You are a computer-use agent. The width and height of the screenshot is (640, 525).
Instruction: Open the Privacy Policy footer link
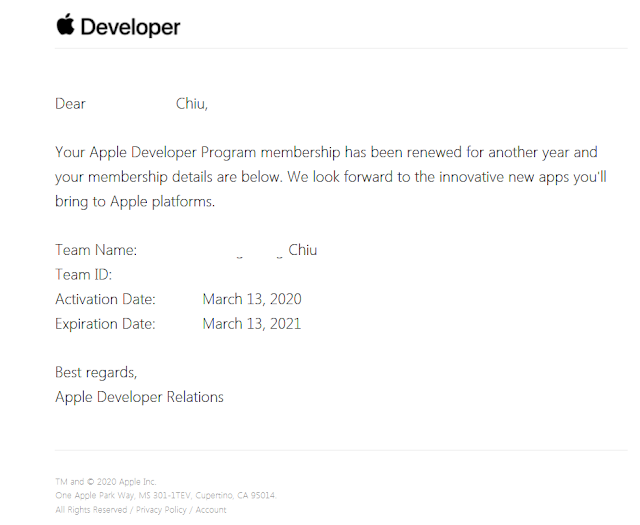point(161,509)
